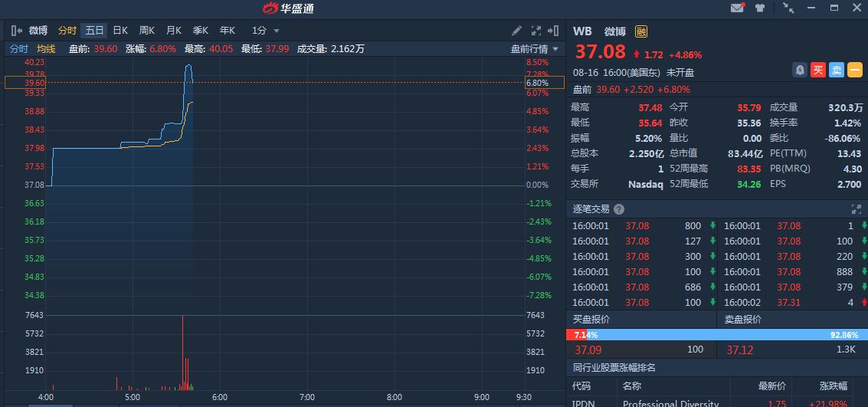The height and width of the screenshot is (407, 868).
Task: Sort by 代码 column header
Action: 581,386
